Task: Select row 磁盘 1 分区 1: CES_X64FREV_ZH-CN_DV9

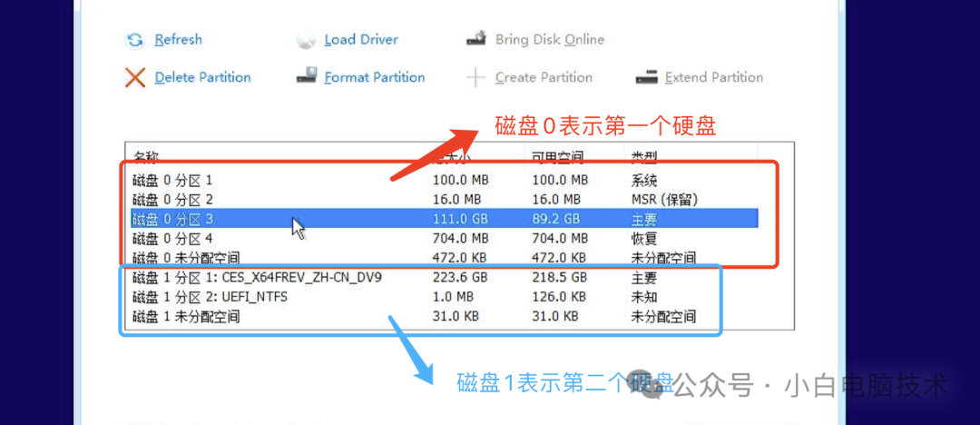Action: click(x=444, y=277)
